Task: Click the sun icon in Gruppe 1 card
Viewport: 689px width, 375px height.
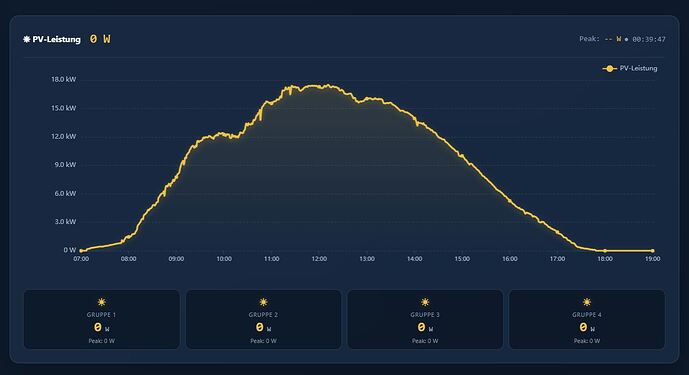Action: click(x=102, y=302)
